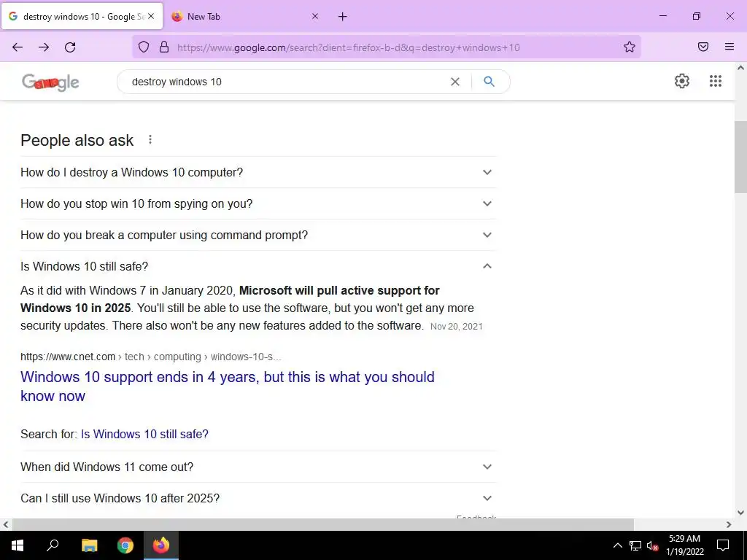This screenshot has height=560, width=747.
Task: Click the cnet.com URL breadcrumb
Action: coord(150,357)
